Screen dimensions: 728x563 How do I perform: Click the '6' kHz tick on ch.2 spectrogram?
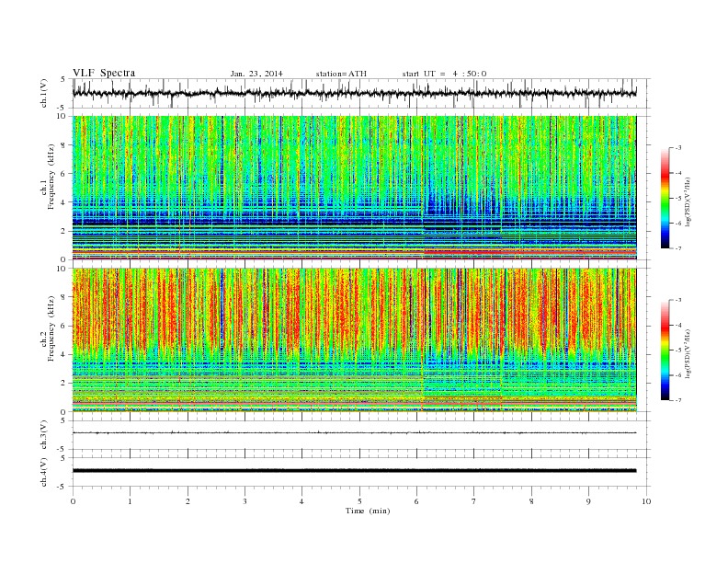(x=64, y=326)
